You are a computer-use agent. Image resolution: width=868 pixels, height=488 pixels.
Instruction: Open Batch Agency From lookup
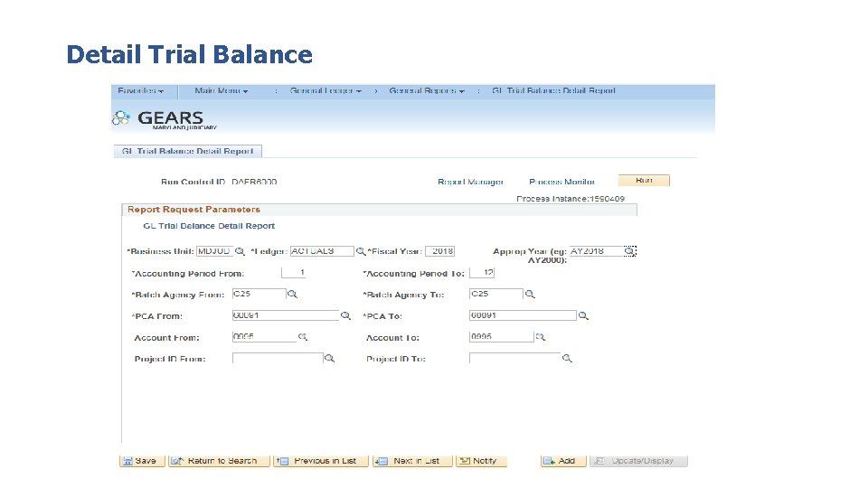(292, 295)
